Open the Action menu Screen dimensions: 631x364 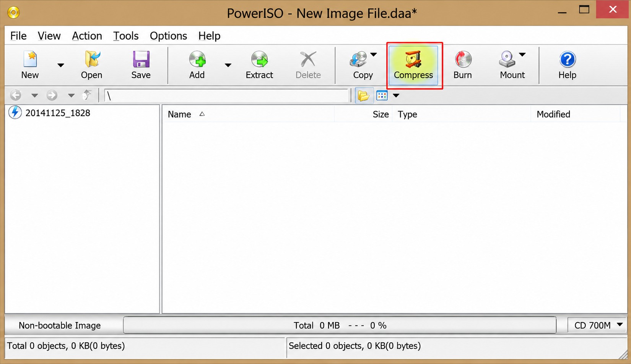pos(87,36)
